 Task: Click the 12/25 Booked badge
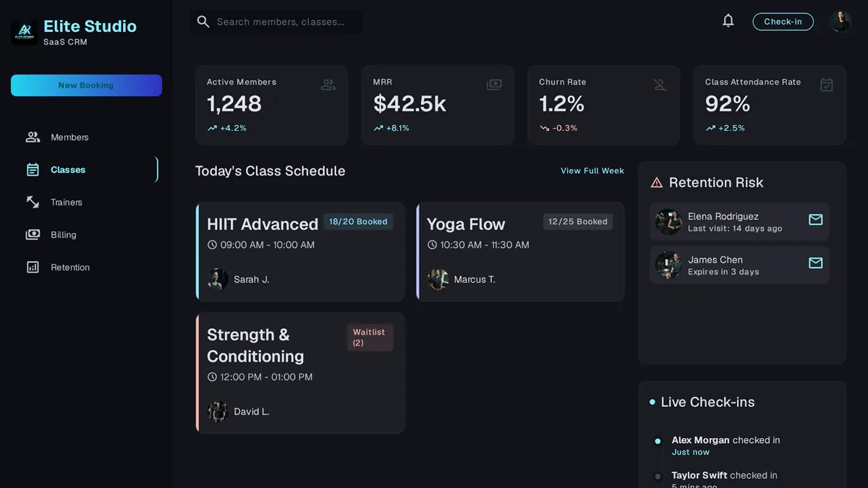578,222
